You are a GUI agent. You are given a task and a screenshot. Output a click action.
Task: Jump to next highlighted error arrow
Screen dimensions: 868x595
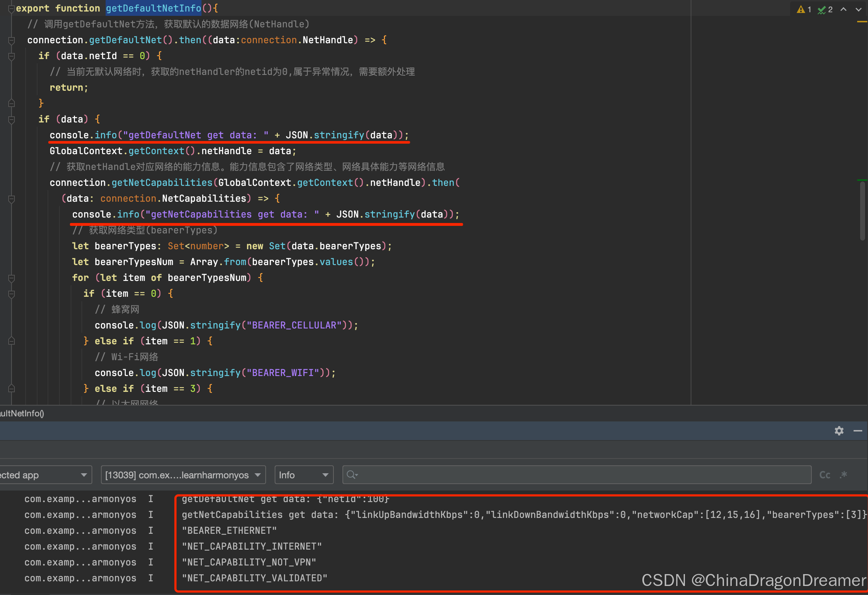[858, 9]
